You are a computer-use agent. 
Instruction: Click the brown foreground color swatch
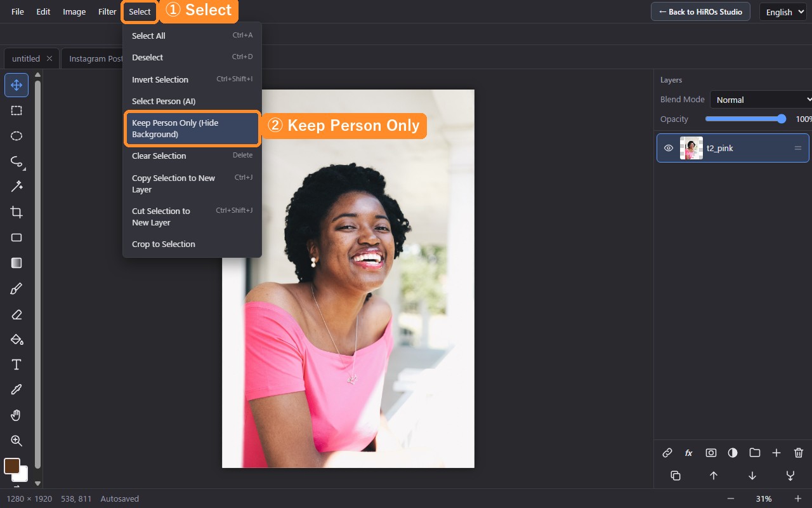[x=12, y=466]
